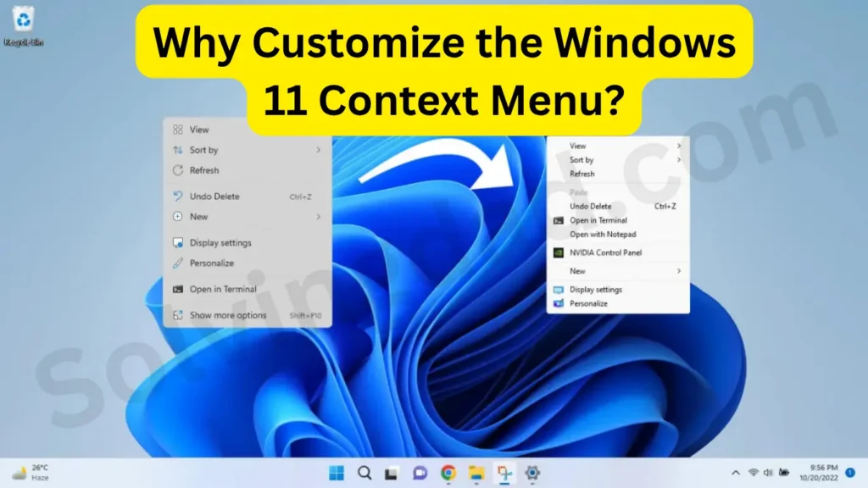Click Display settings monitor icon, left menu
This screenshot has width=868, height=488.
pyautogui.click(x=178, y=243)
